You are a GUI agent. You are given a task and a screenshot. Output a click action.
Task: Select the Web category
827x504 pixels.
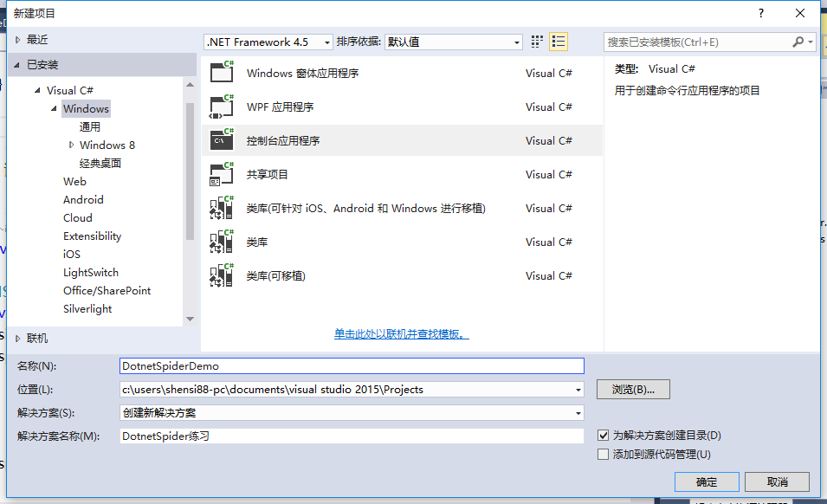click(74, 181)
